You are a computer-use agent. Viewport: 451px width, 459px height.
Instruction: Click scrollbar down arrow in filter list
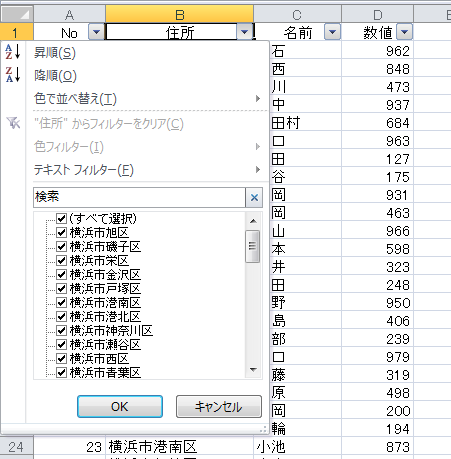pyautogui.click(x=253, y=370)
